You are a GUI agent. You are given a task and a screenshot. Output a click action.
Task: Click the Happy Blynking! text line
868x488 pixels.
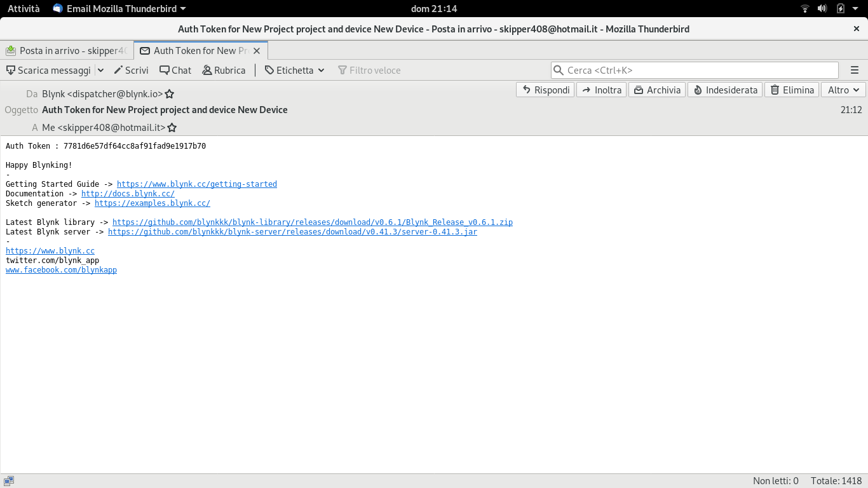tap(39, 165)
